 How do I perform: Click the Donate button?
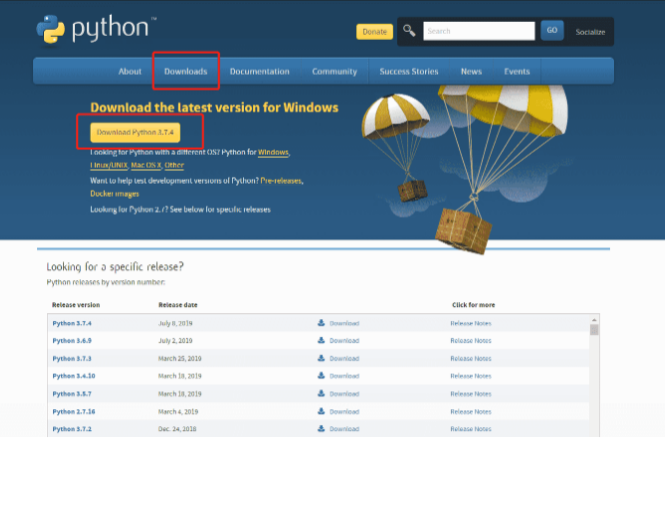[x=374, y=32]
